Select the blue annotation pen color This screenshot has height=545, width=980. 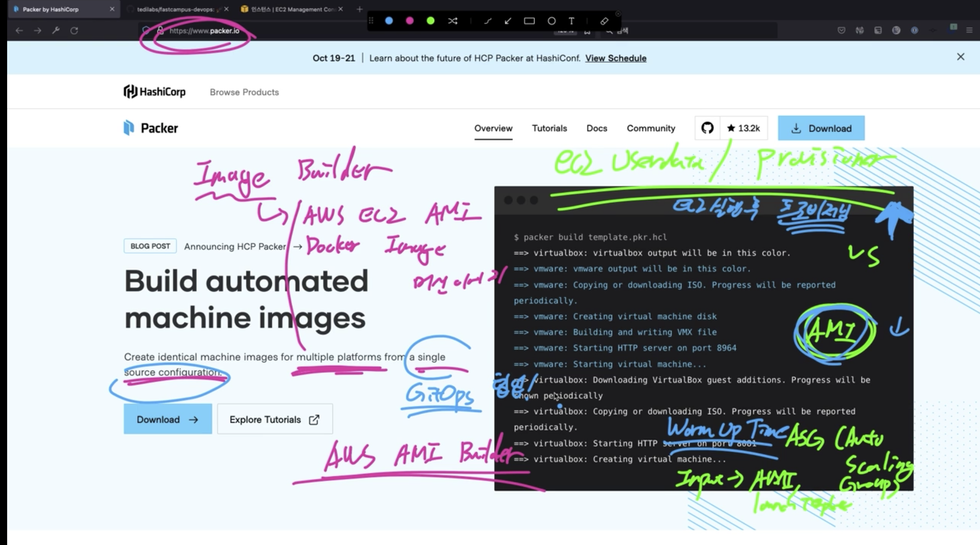(389, 21)
